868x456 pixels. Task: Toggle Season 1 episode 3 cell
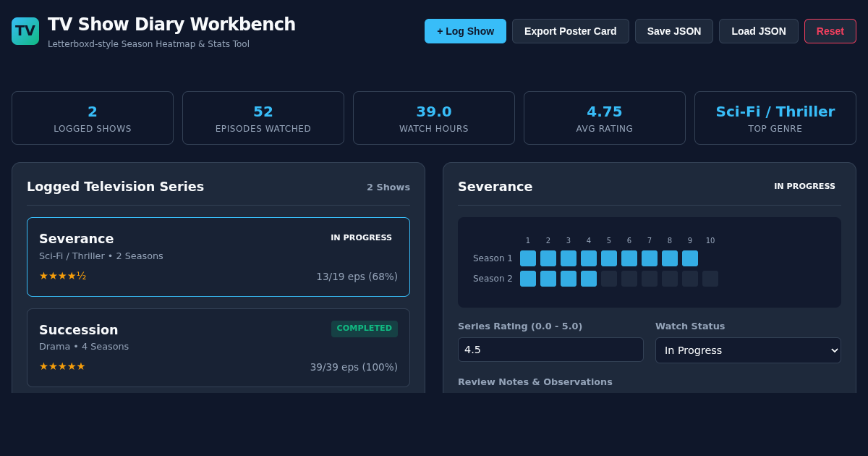[x=569, y=258]
